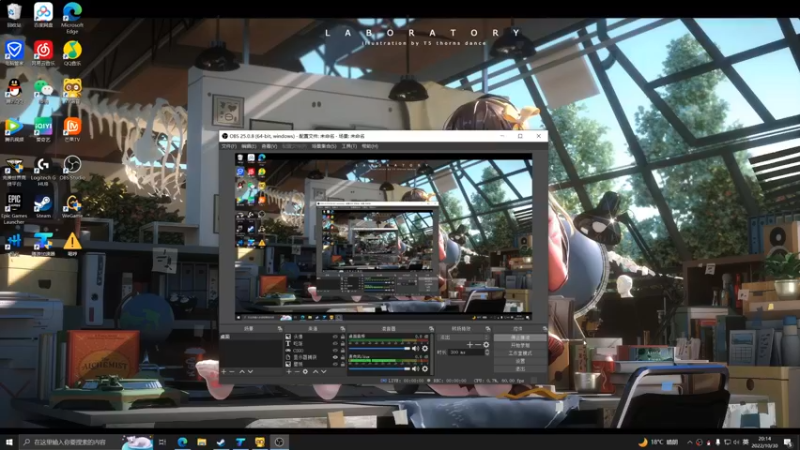This screenshot has width=800, height=450.
Task: Open QQ Music desktop shortcut
Action: coord(72,53)
